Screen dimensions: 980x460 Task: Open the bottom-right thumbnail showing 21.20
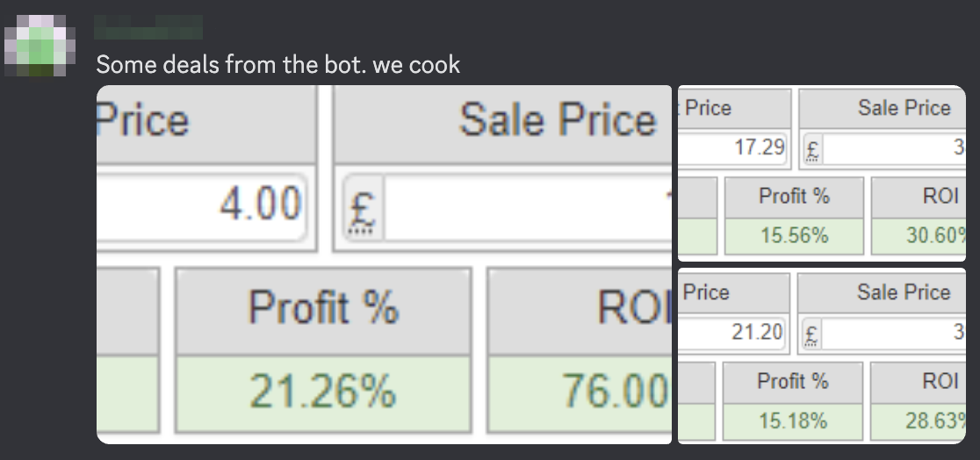click(822, 356)
